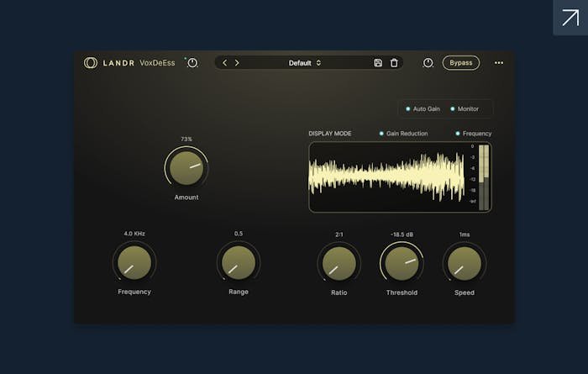Click the 0.5 Range value
588x374 pixels.
239,234
